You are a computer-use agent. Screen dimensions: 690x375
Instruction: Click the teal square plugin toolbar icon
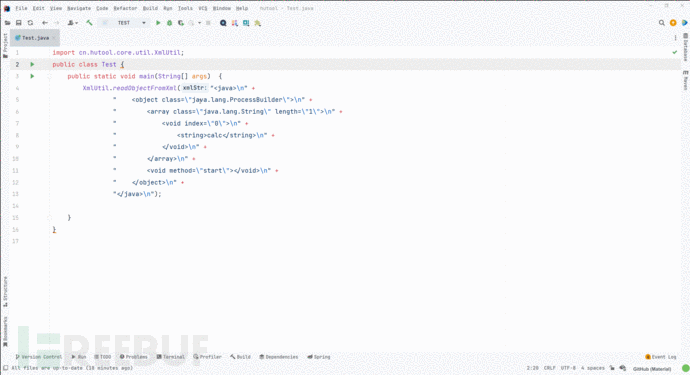(246, 23)
